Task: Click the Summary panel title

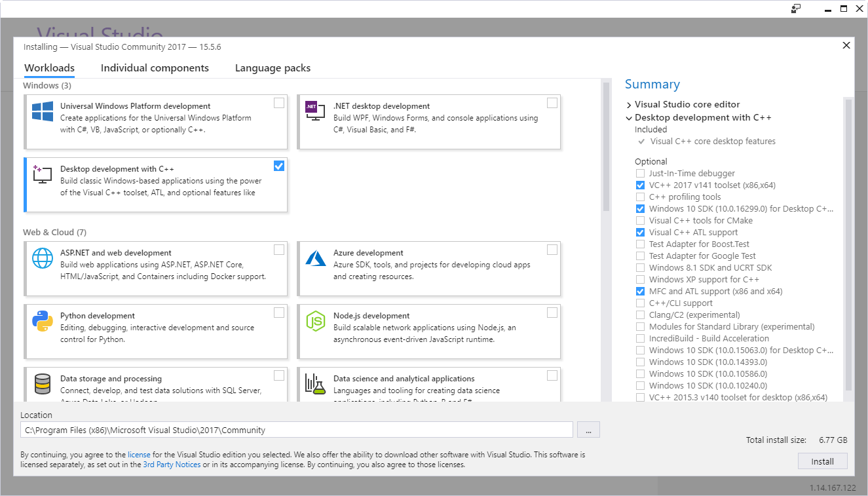Action: [x=652, y=84]
